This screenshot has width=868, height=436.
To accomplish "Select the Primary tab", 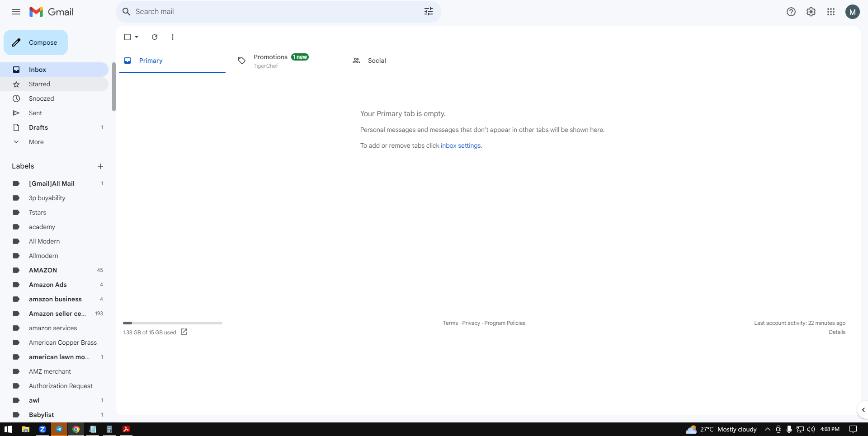I will tap(172, 61).
